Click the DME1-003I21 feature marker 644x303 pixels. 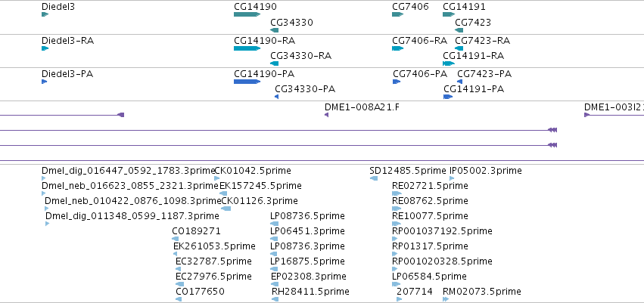(587, 115)
